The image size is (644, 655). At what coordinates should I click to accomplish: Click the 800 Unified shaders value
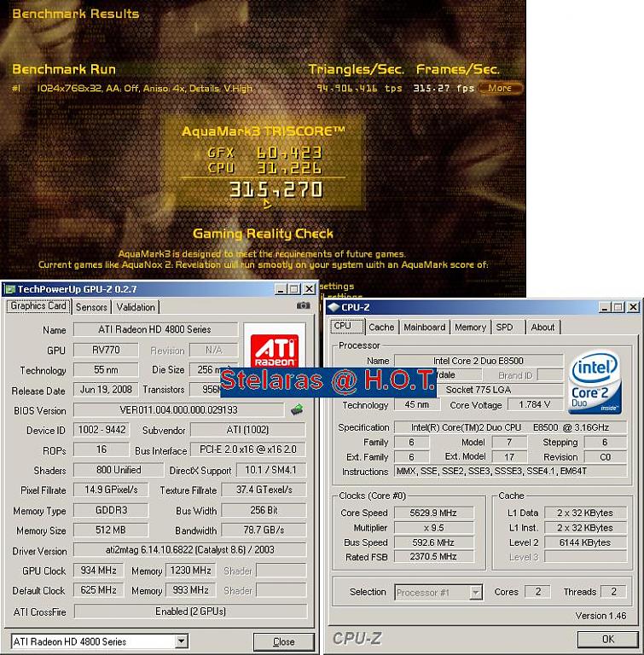[x=119, y=471]
